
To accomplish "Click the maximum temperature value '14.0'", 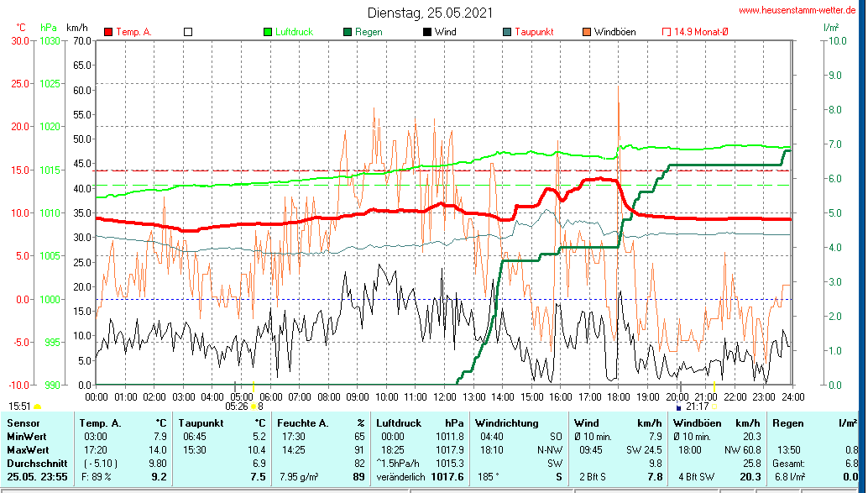I will tap(158, 450).
